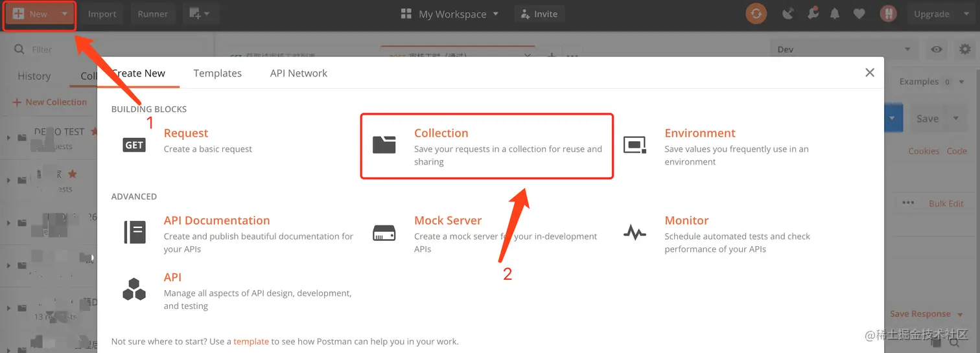Select the Request building block title

(186, 133)
